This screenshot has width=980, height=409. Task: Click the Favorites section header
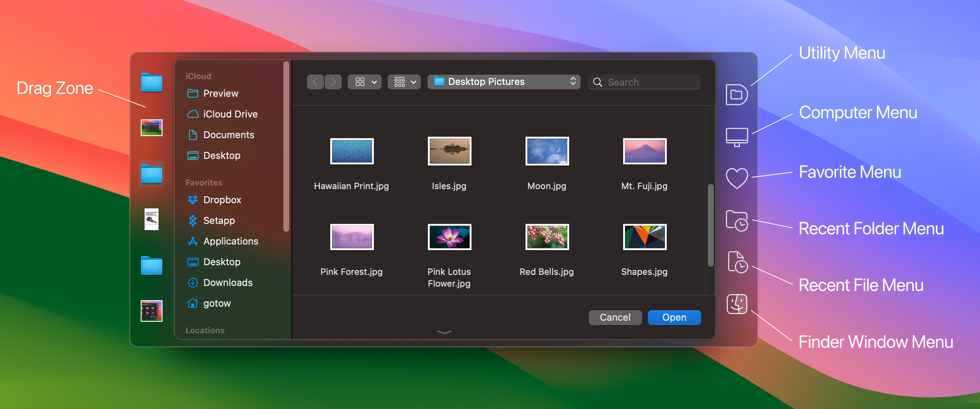coord(204,183)
